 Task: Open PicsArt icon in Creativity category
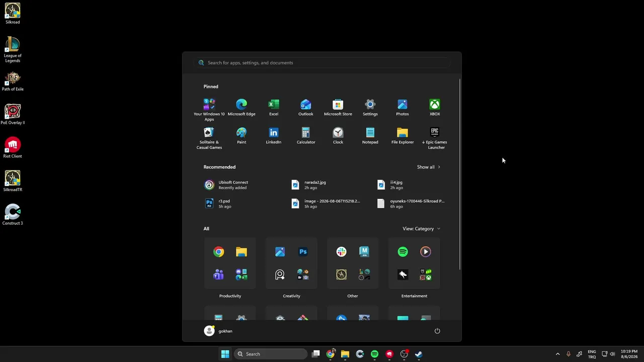click(280, 275)
